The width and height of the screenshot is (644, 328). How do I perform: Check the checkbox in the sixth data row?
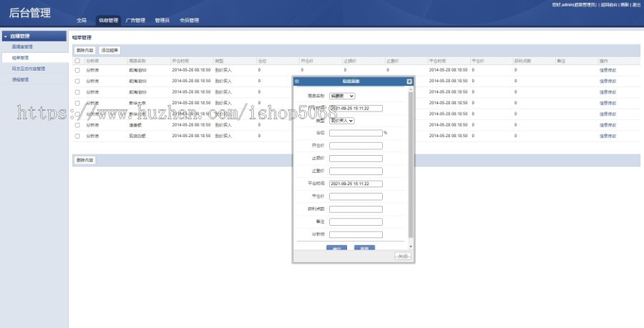point(77,125)
